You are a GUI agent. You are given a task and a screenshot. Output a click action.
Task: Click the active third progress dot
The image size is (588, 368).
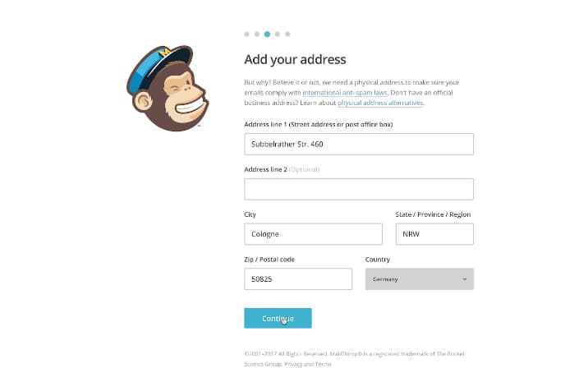267,34
